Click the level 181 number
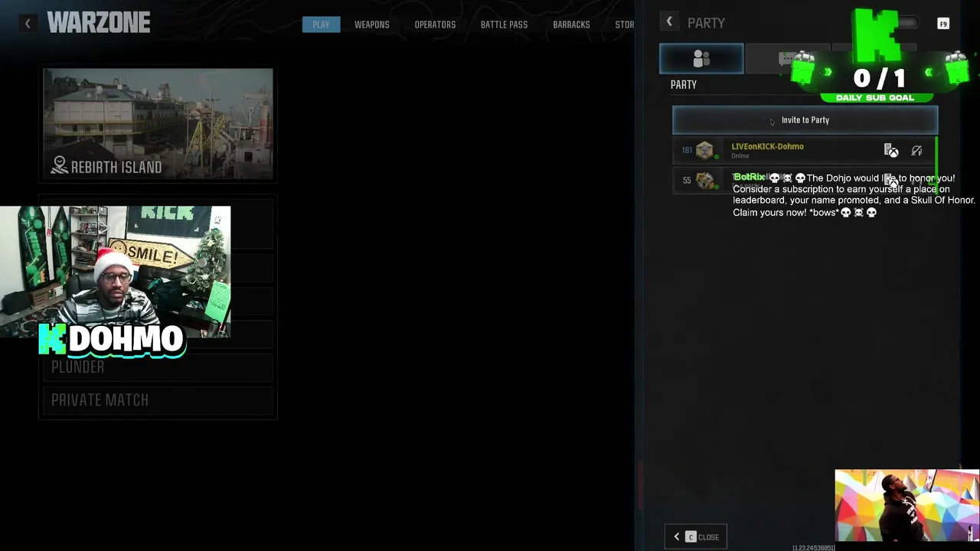This screenshot has width=980, height=551. [x=687, y=150]
